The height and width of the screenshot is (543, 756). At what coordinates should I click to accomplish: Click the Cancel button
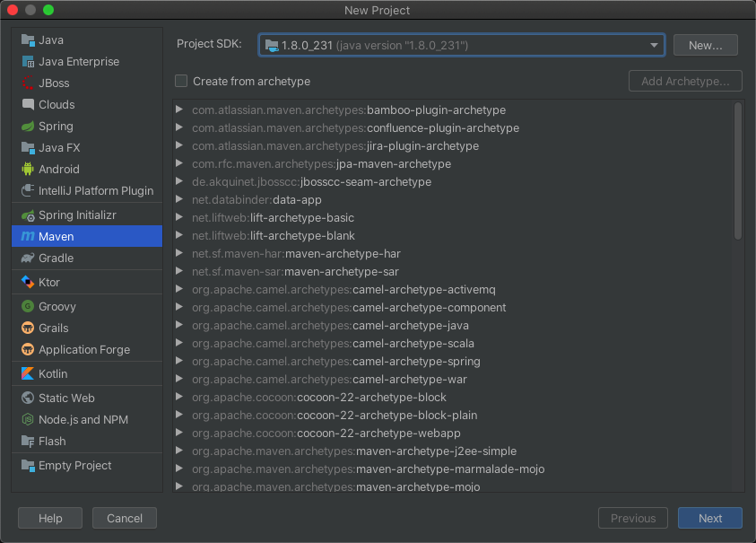point(125,518)
